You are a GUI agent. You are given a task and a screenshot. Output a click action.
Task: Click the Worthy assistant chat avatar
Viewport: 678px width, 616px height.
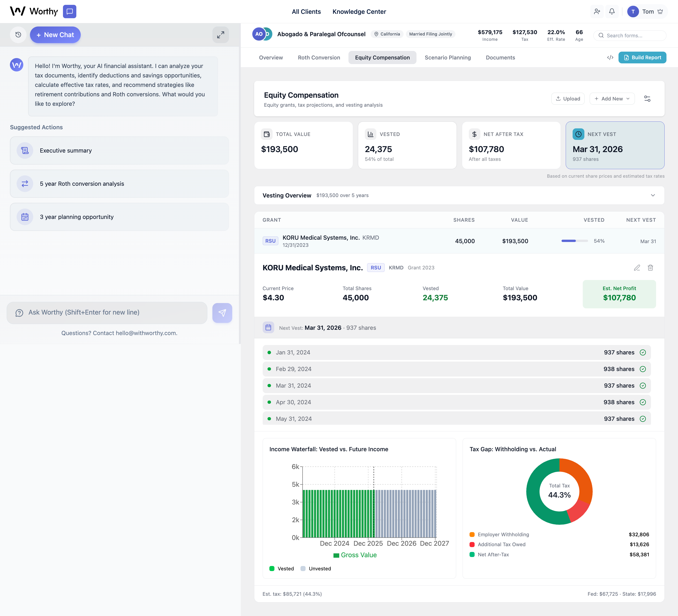16,65
